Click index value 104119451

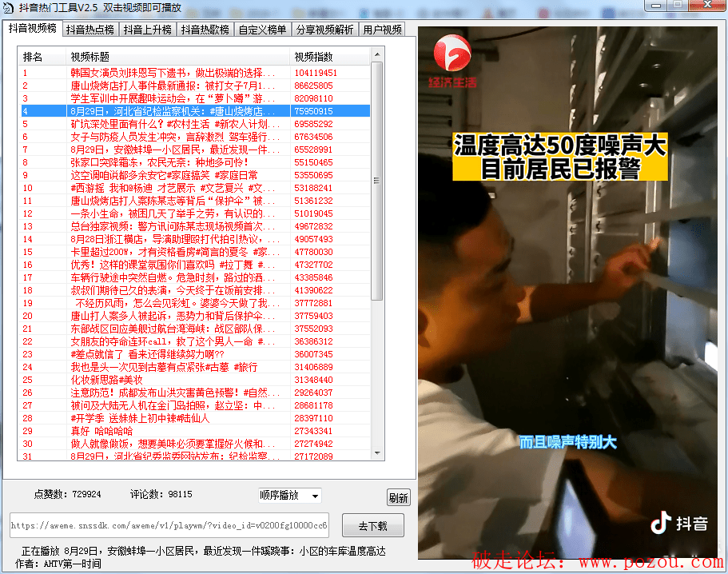pos(316,73)
